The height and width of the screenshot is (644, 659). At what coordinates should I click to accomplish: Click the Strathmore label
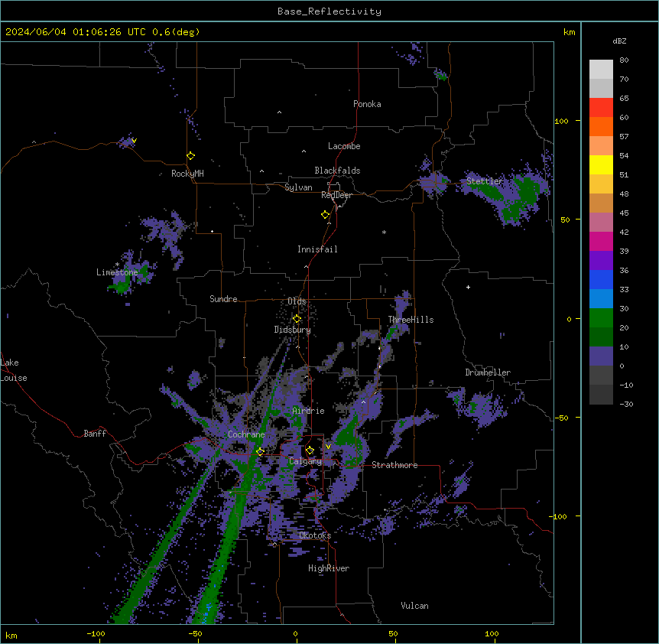pyautogui.click(x=394, y=465)
